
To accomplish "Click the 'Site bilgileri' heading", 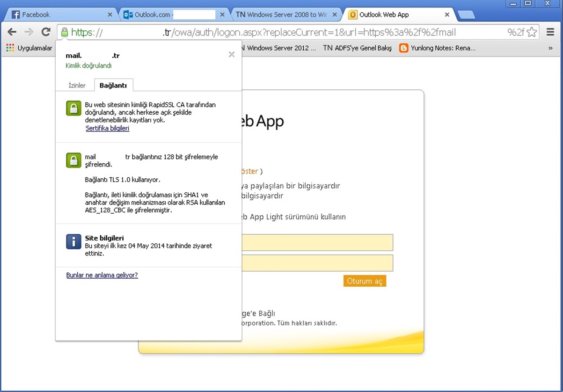I will 104,238.
